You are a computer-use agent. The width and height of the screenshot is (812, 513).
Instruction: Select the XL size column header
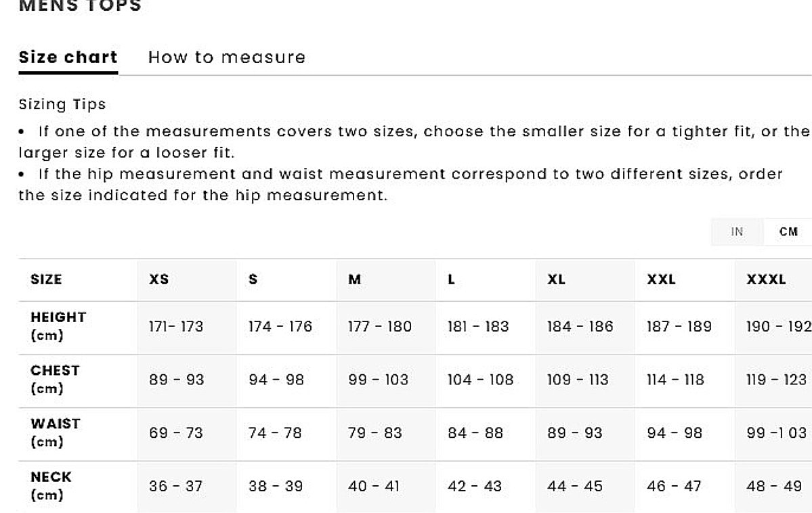click(556, 280)
